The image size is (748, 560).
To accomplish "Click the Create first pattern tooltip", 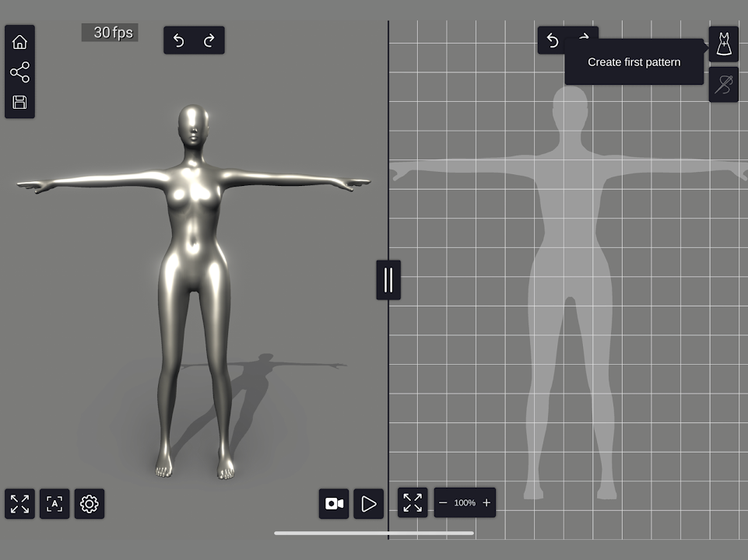I will 634,62.
